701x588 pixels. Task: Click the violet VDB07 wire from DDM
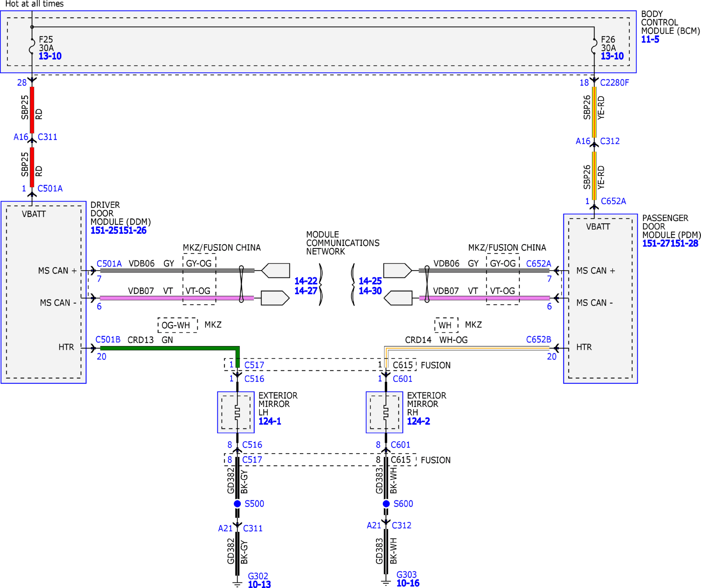(x=177, y=298)
